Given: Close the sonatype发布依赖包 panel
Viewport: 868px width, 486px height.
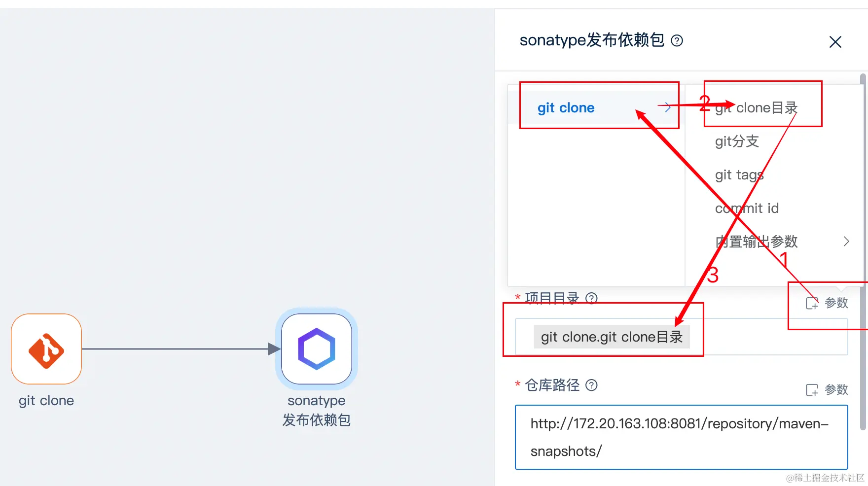Looking at the screenshot, I should click(x=835, y=42).
